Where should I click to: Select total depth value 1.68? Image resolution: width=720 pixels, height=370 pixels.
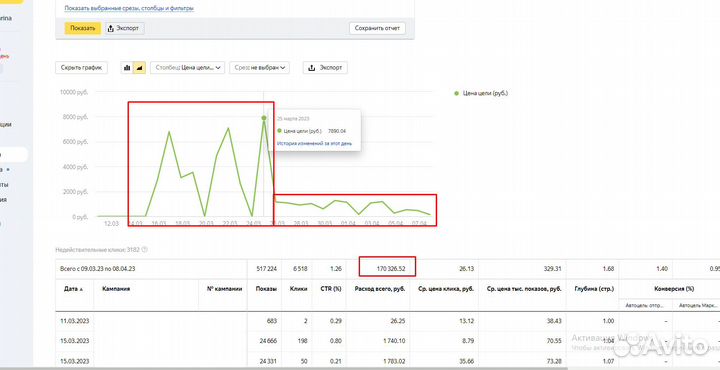pyautogui.click(x=608, y=269)
